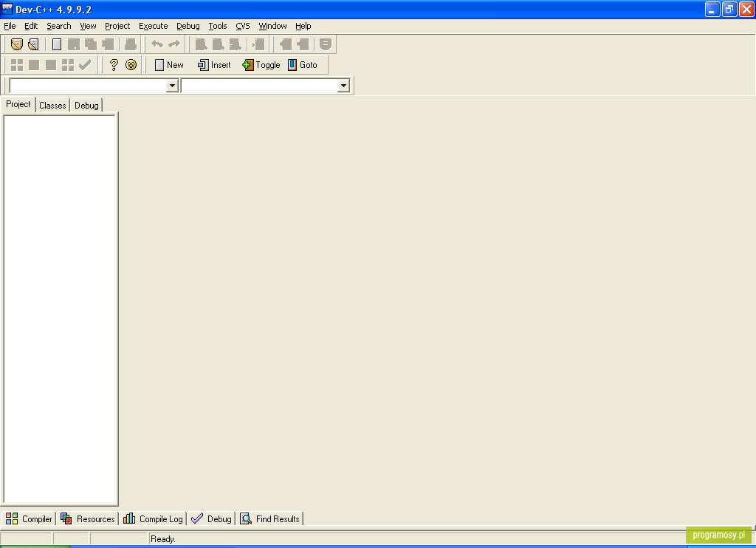Image resolution: width=756 pixels, height=548 pixels.
Task: Switch to the Project tab in the side panel
Action: coord(18,104)
